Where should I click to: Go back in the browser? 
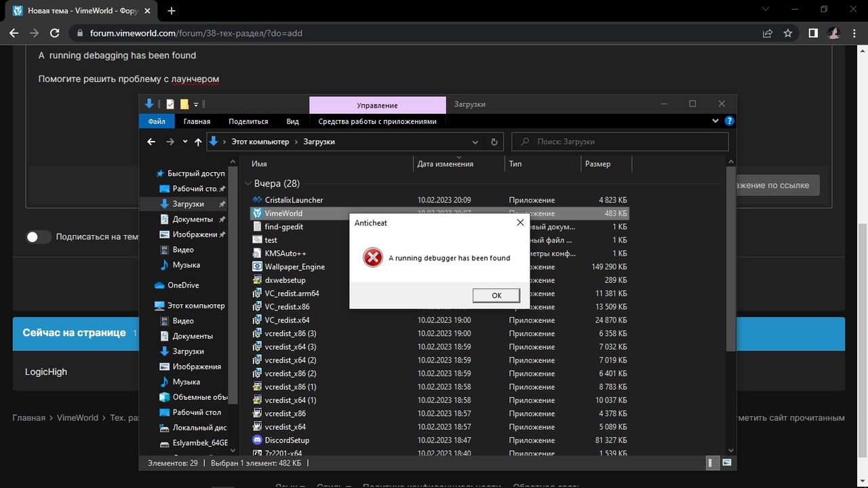(14, 33)
